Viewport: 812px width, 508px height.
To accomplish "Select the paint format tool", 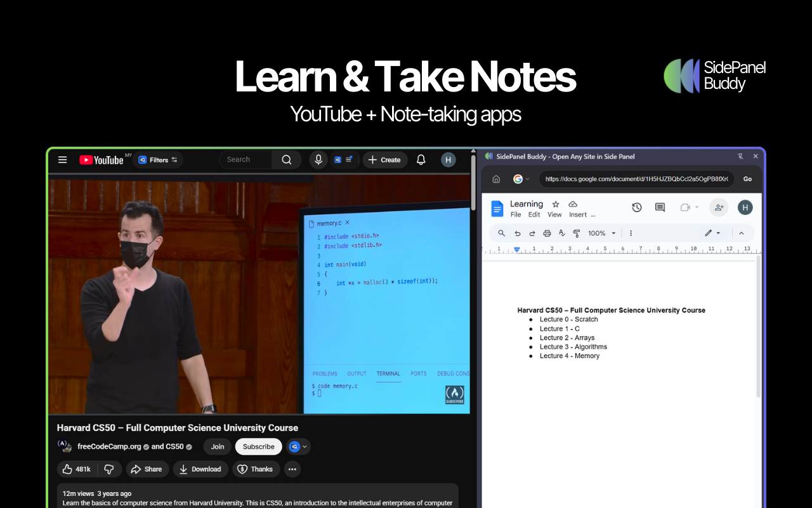I will pyautogui.click(x=577, y=233).
